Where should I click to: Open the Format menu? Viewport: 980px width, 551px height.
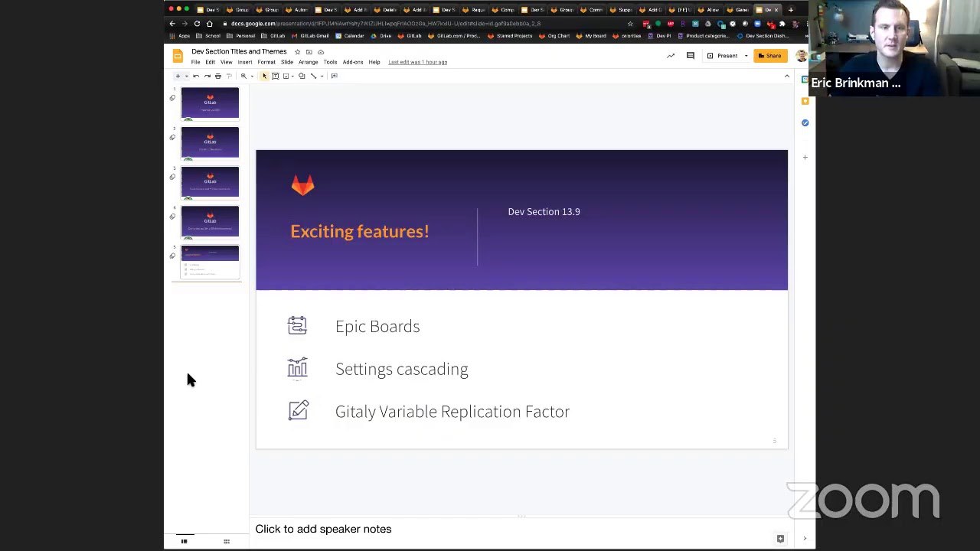click(266, 62)
